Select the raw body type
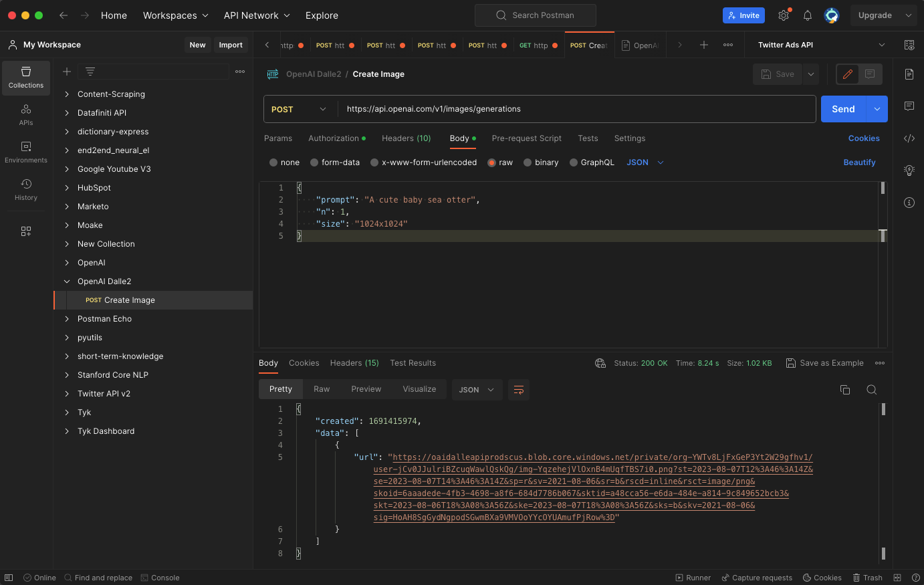924x585 pixels. pos(491,162)
